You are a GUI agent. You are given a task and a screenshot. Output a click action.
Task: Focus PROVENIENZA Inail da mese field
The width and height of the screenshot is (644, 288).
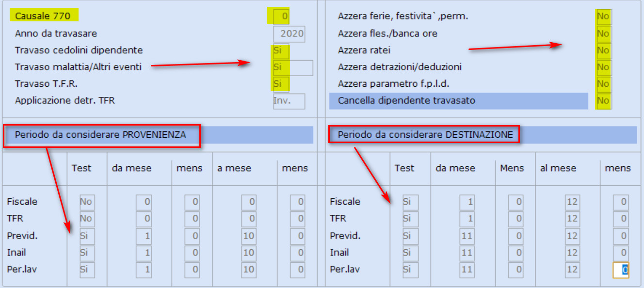coord(144,253)
